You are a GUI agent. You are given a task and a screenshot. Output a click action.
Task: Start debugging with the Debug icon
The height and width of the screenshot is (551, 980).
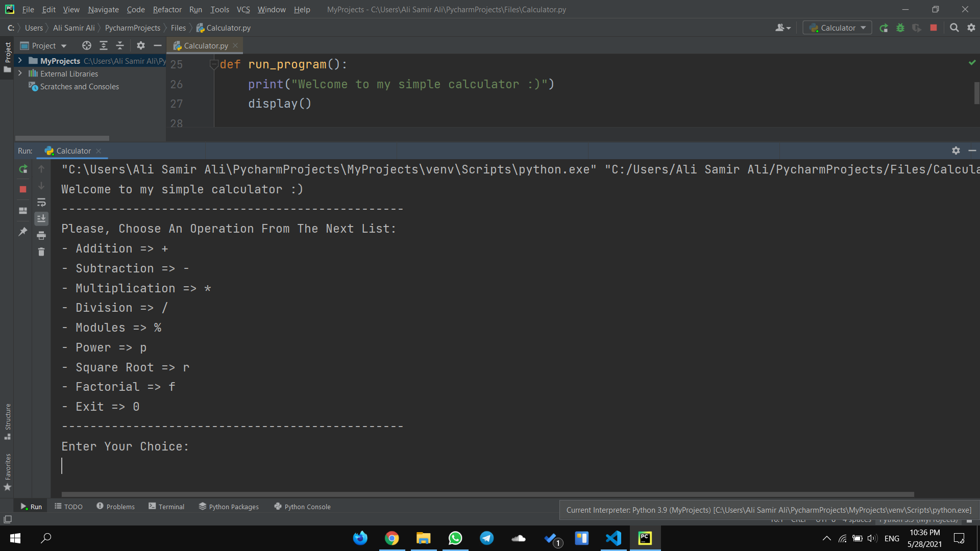pyautogui.click(x=900, y=28)
